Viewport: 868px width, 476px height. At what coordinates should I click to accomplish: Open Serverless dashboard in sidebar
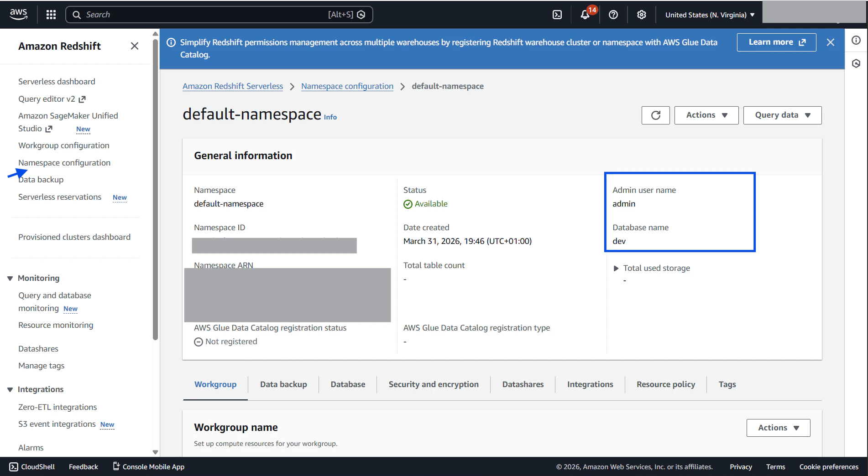pyautogui.click(x=57, y=82)
